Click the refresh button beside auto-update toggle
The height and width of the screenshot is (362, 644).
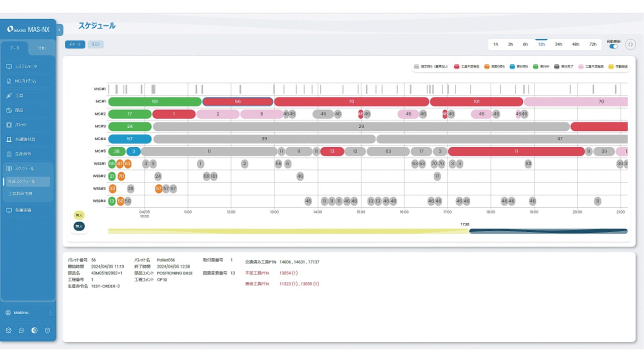[630, 44]
